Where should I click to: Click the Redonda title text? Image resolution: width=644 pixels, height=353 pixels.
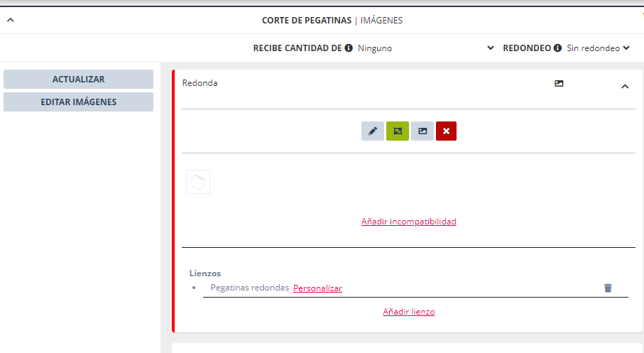click(x=200, y=83)
